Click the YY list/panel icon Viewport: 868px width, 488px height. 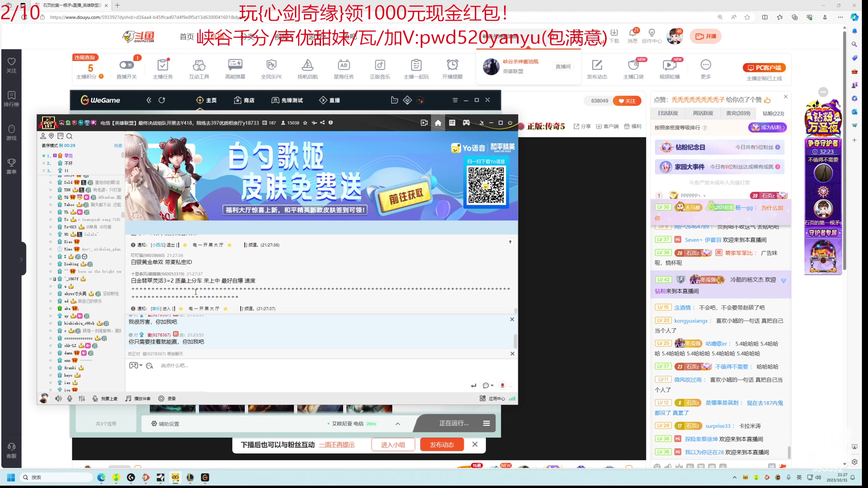[452, 123]
